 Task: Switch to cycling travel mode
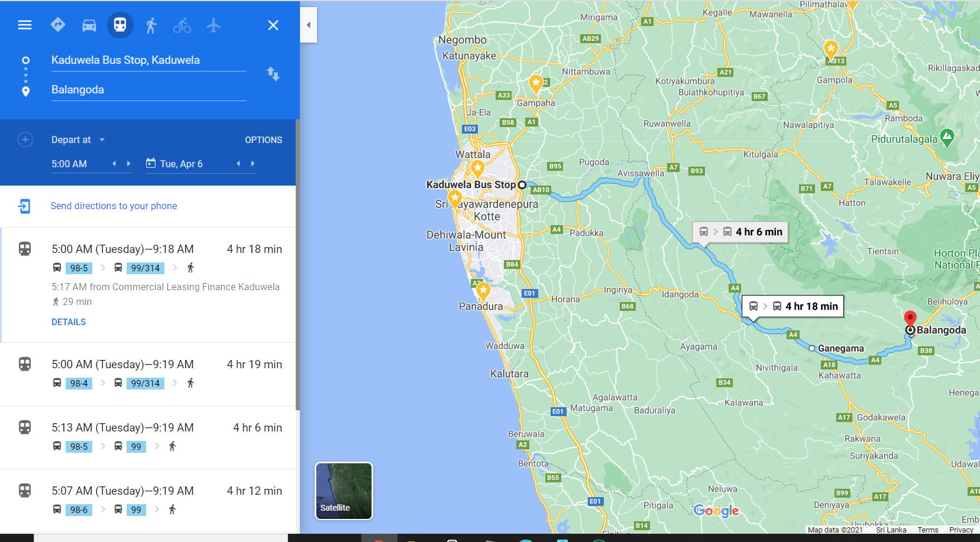point(182,25)
